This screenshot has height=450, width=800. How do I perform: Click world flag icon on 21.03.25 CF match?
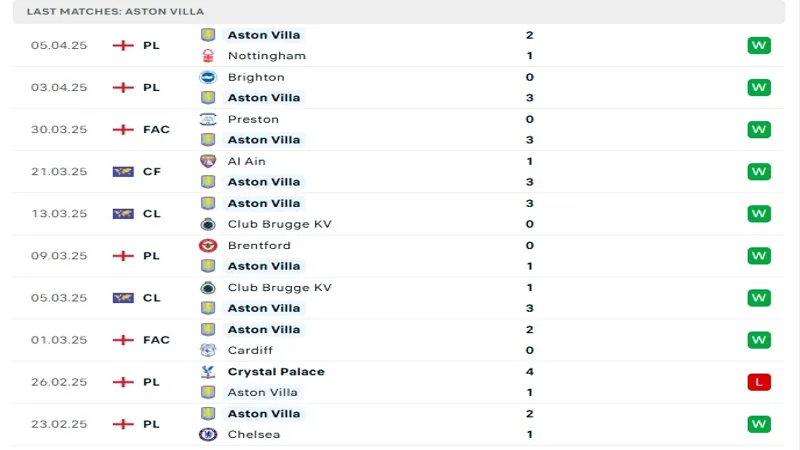(x=123, y=171)
